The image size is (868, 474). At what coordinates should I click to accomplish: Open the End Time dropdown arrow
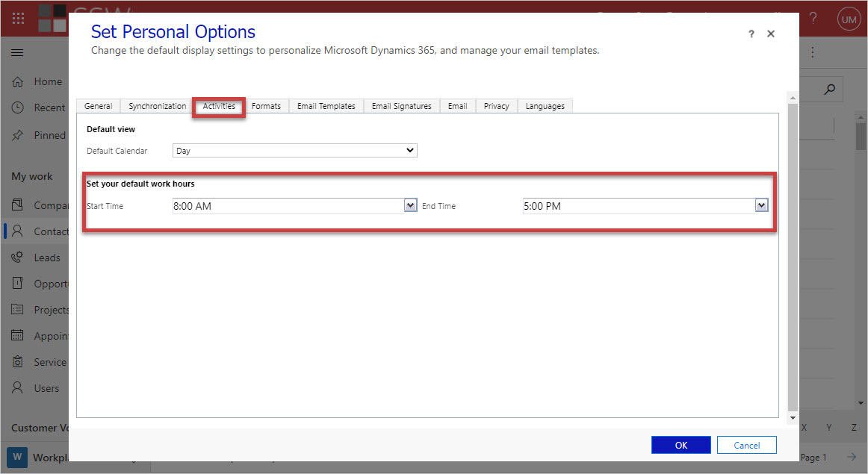click(x=761, y=205)
